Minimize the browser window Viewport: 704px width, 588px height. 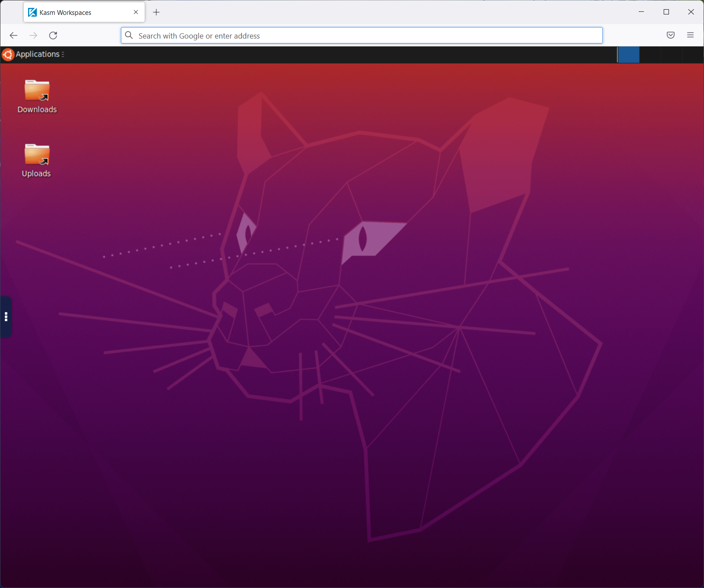[641, 12]
